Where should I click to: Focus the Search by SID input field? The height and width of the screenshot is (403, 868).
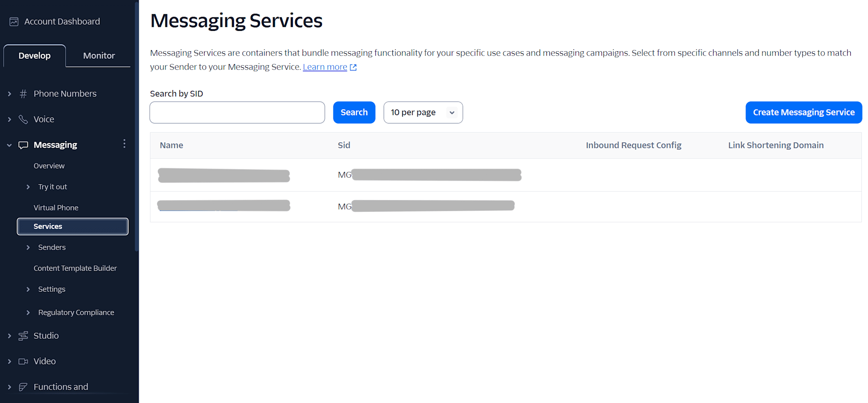point(237,112)
